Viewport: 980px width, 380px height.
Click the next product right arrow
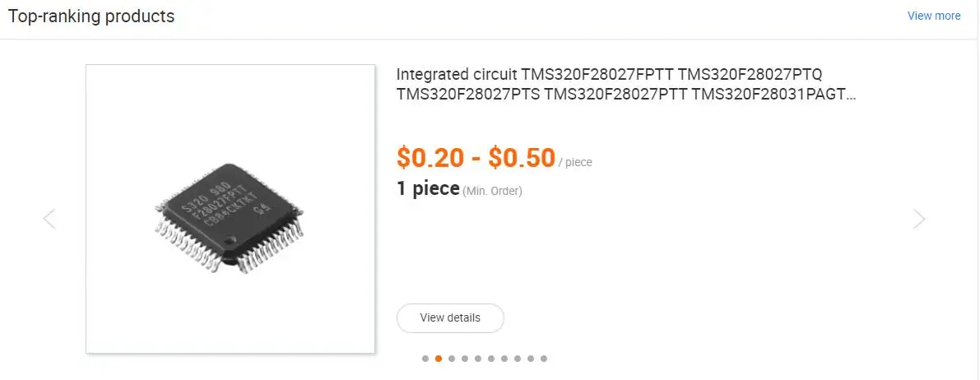click(x=919, y=219)
